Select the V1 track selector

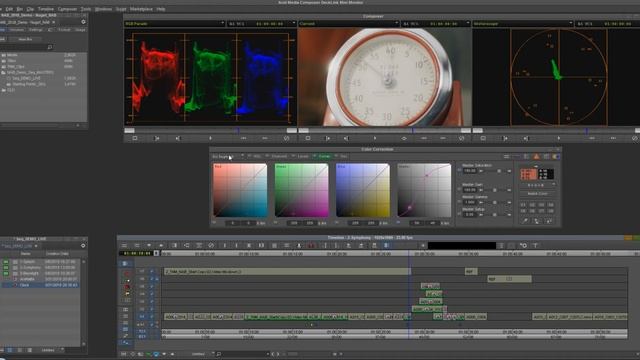[142, 316]
